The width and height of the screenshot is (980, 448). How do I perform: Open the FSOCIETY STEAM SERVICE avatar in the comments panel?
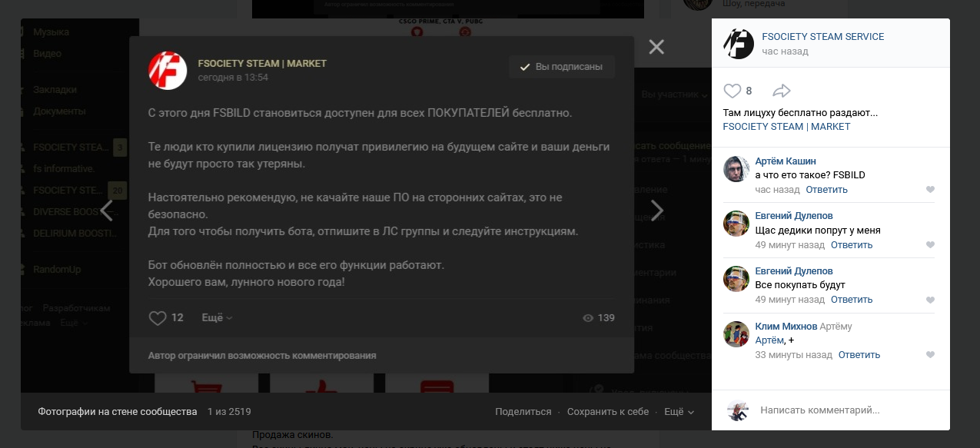739,44
